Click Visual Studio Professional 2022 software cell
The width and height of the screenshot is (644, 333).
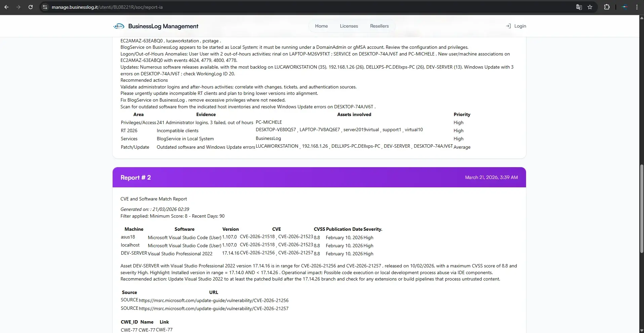180,254
